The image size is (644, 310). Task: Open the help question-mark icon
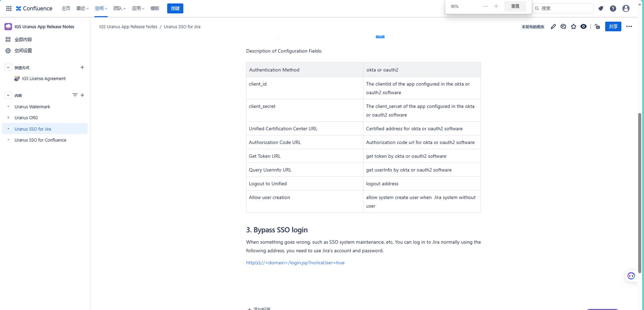point(613,8)
